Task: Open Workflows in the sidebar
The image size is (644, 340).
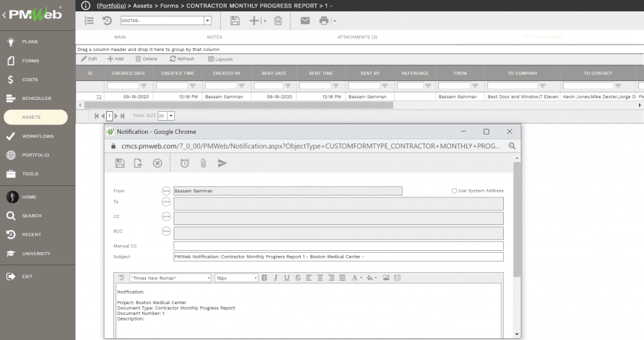Action: point(37,136)
